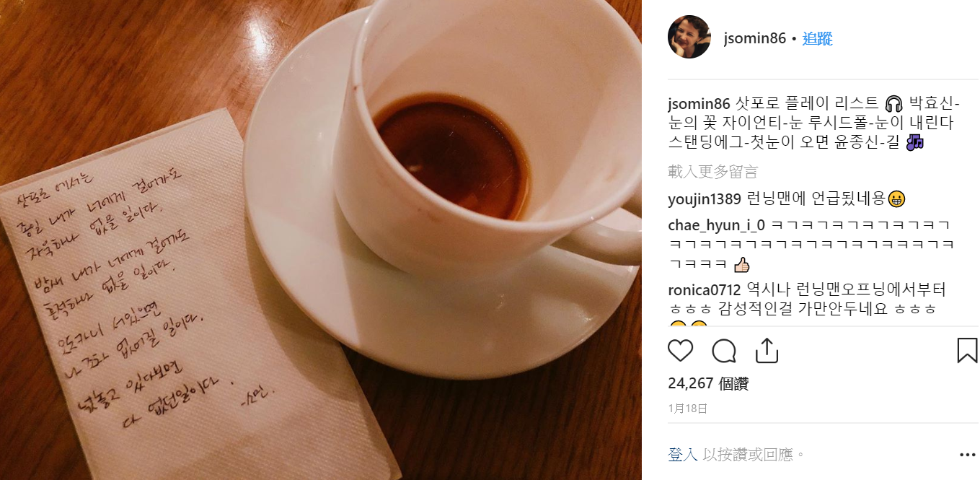
Task: Click the thumbs-up emoji in comment
Action: click(x=741, y=265)
